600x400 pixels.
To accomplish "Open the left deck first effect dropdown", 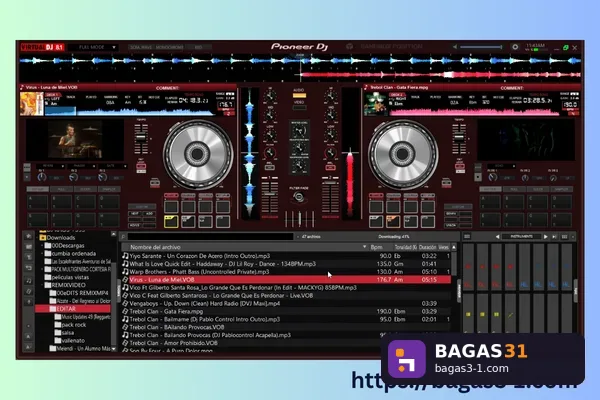I will coord(50,166).
